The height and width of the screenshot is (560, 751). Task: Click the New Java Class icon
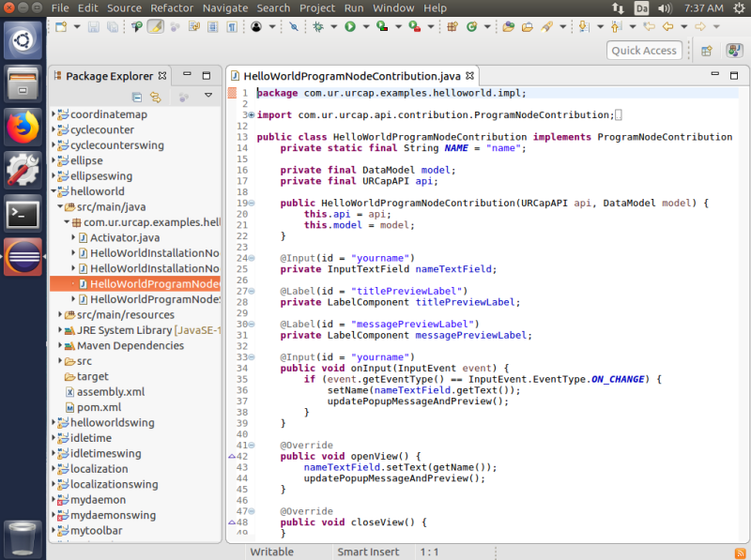[472, 27]
